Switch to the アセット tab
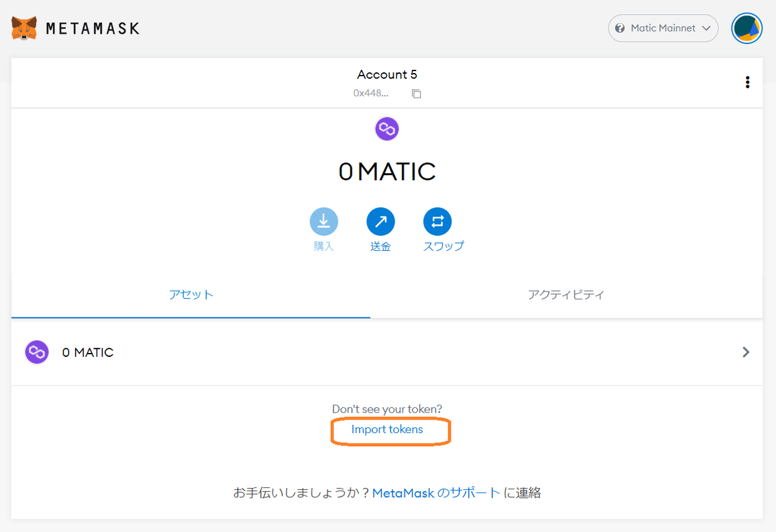 pyautogui.click(x=191, y=295)
